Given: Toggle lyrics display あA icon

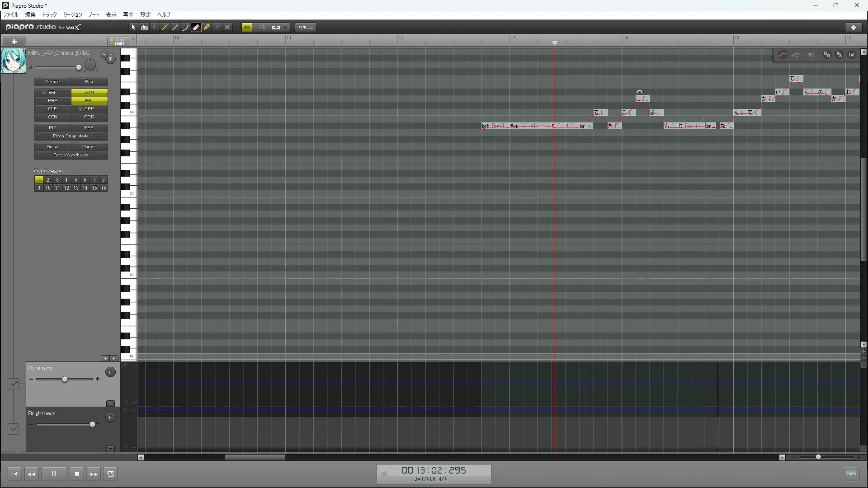Looking at the screenshot, I should [x=839, y=55].
